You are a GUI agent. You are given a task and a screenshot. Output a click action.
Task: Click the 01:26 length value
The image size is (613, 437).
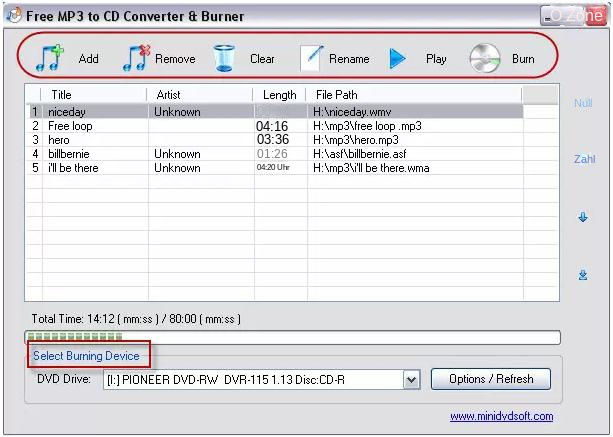click(x=272, y=154)
